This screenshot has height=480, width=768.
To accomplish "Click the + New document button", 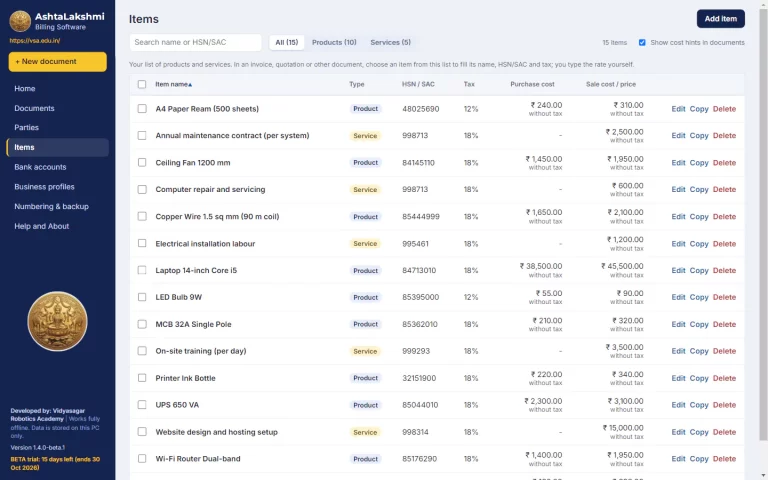I will (x=58, y=62).
